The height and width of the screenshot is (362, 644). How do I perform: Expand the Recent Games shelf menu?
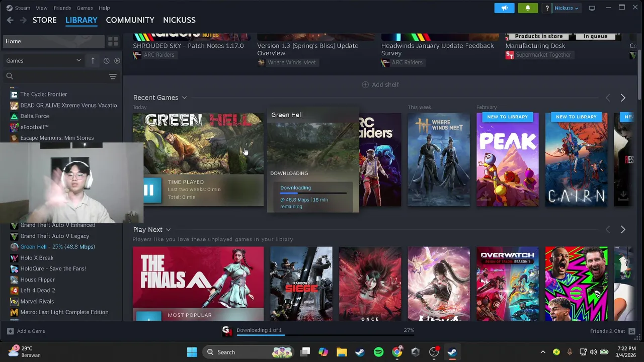point(184,98)
